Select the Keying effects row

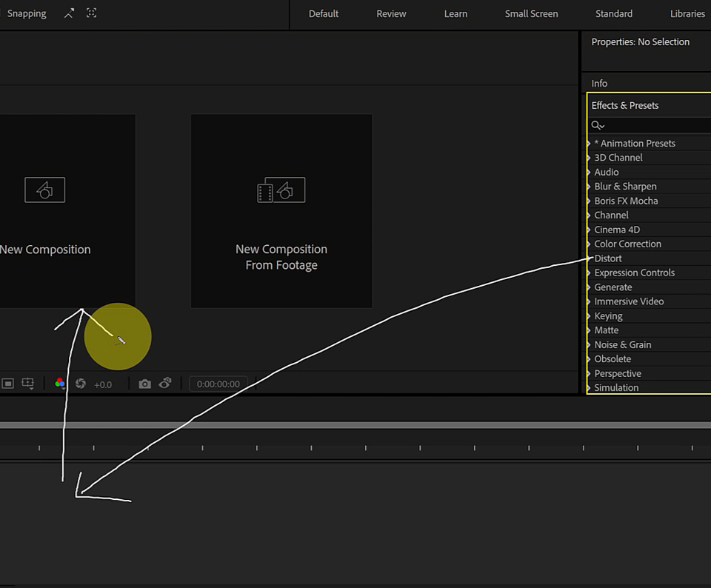coord(649,316)
